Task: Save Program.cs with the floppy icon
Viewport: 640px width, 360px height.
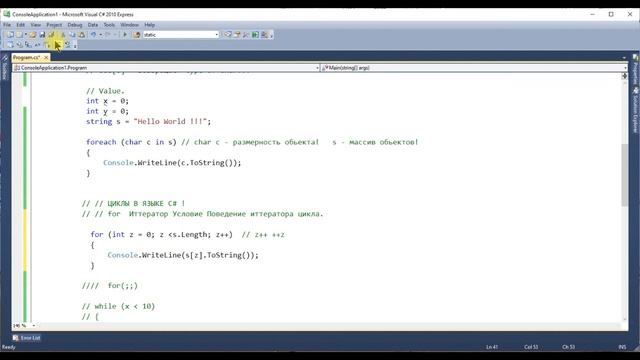Action: (42, 35)
